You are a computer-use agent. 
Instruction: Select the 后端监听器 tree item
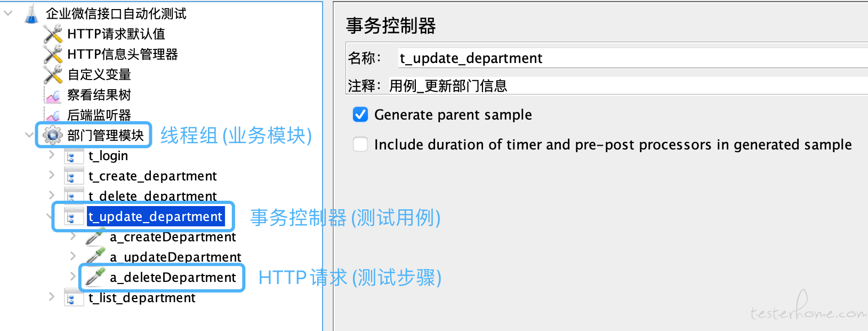(x=99, y=115)
